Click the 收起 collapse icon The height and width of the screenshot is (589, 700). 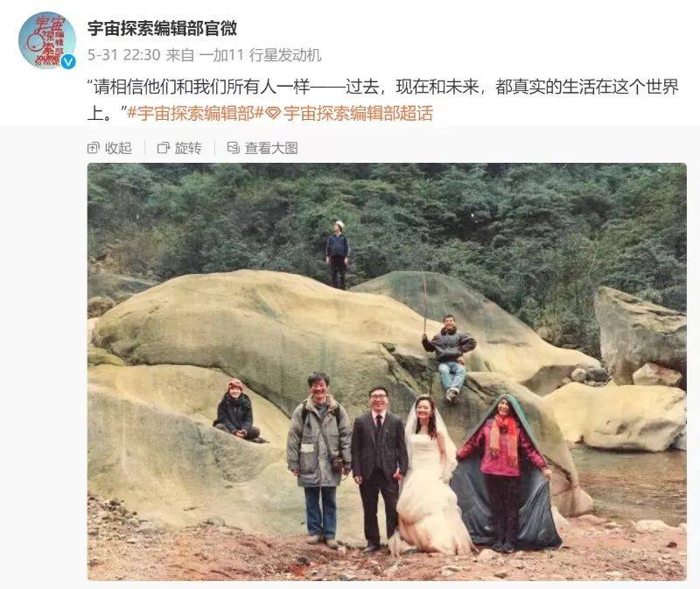(x=93, y=148)
